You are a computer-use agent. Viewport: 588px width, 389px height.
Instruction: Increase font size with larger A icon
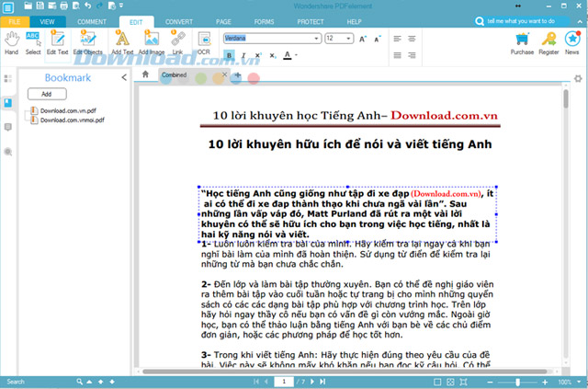pyautogui.click(x=363, y=39)
